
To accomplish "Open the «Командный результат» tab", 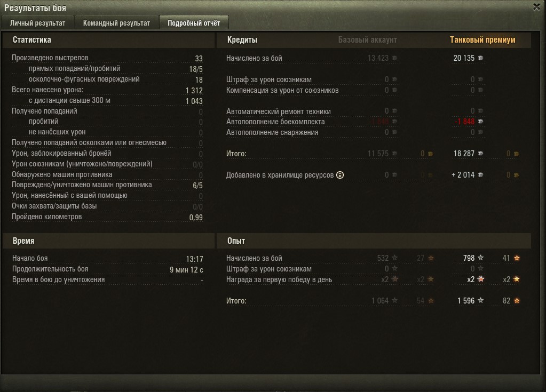I will coord(117,23).
